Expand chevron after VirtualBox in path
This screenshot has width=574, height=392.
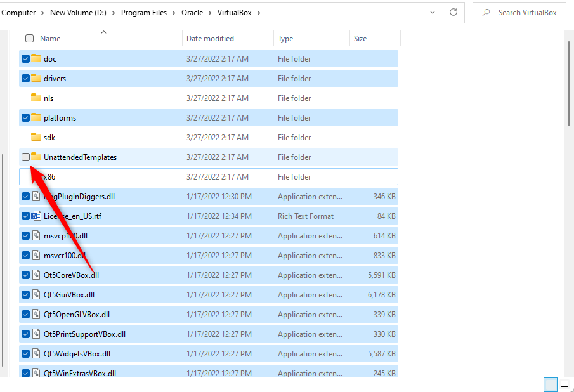pos(259,13)
